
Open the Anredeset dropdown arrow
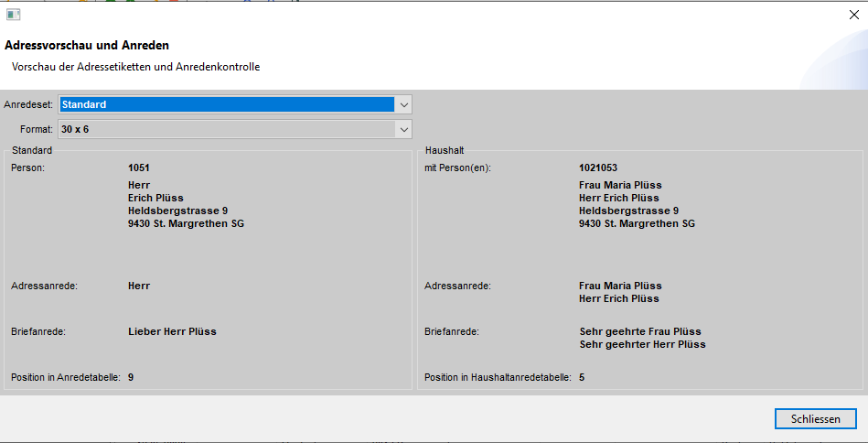click(403, 104)
